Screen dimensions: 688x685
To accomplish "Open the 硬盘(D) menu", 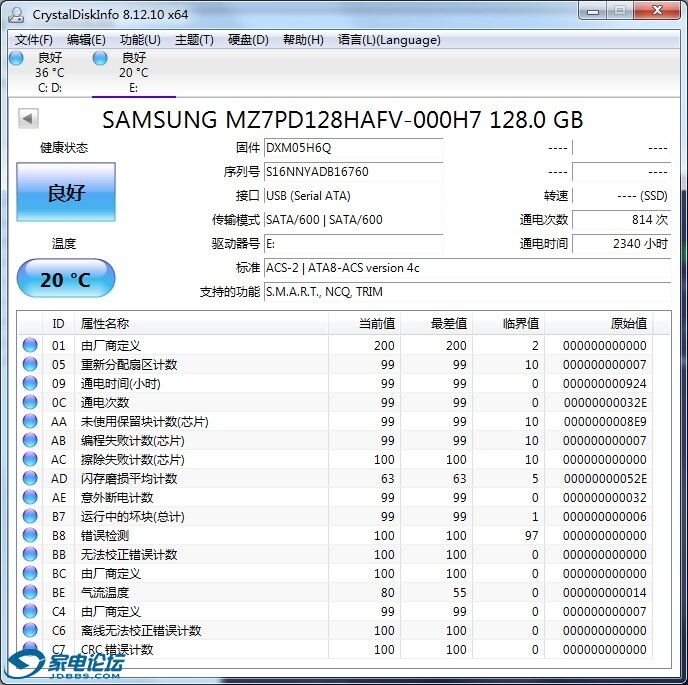I will coord(248,40).
